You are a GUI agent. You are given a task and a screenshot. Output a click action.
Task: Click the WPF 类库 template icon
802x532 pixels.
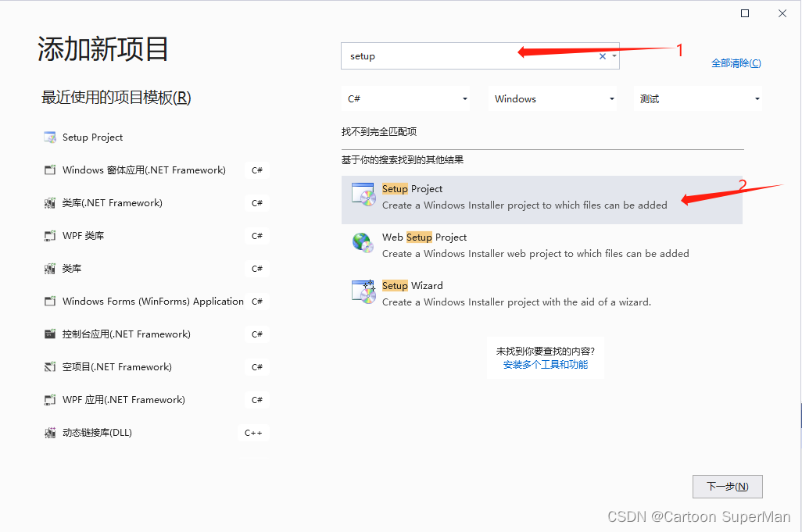(x=49, y=235)
